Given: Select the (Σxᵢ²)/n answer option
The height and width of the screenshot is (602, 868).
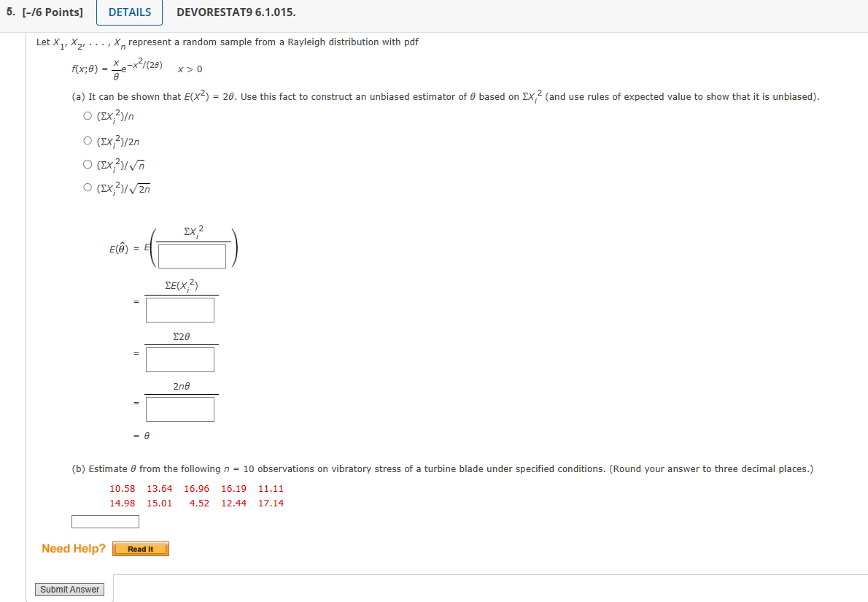Looking at the screenshot, I should (x=88, y=115).
